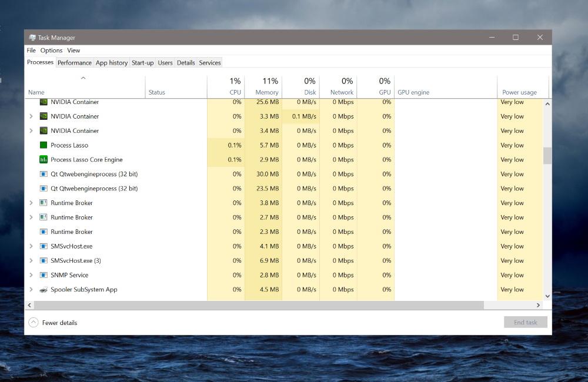The image size is (588, 382).
Task: Select the Processes tab
Action: pos(40,62)
